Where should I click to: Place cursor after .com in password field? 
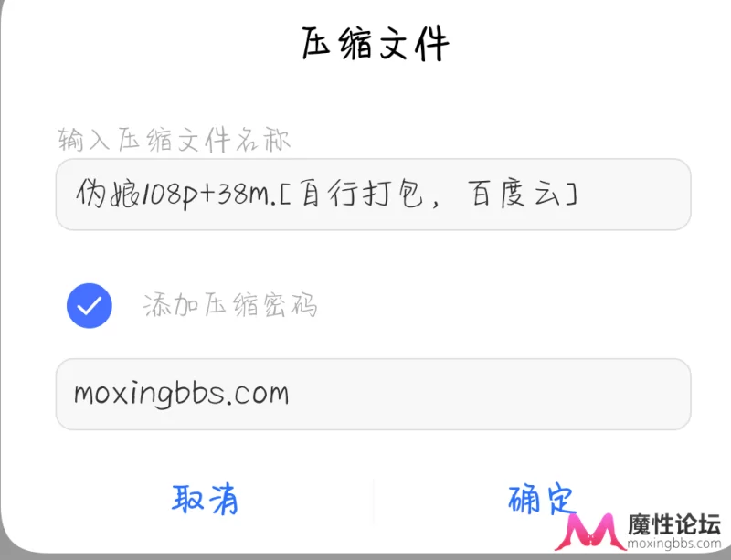coord(291,394)
